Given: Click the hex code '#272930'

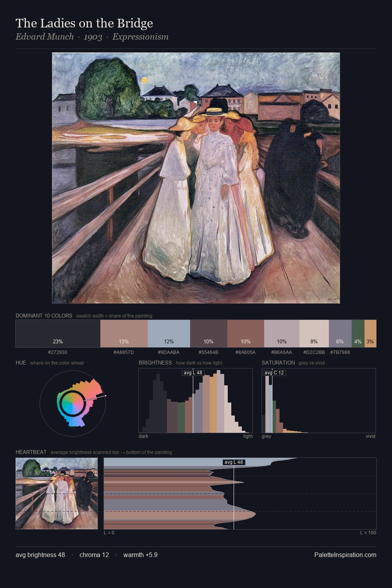Looking at the screenshot, I should pos(58,352).
